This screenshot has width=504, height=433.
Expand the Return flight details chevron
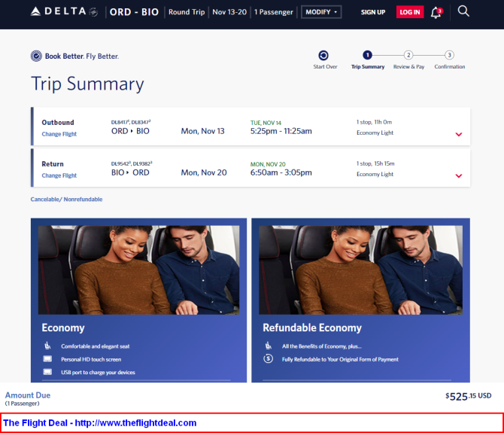click(x=459, y=176)
